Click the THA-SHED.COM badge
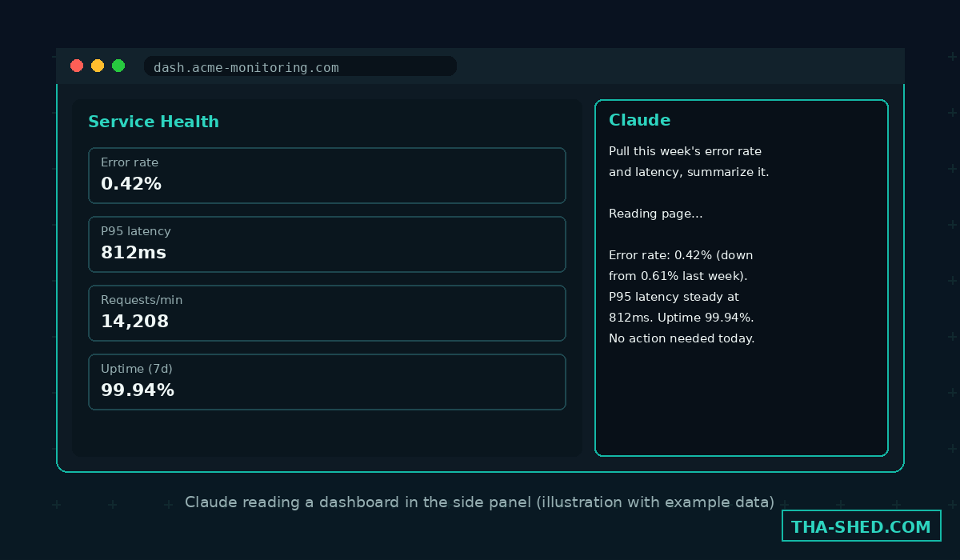960x560 pixels. [861, 527]
